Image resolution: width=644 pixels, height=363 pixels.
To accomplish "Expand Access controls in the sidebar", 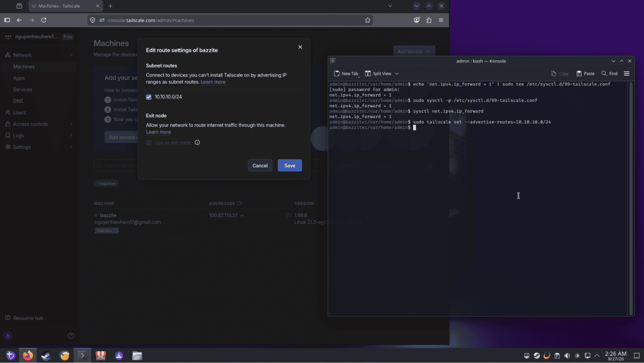I will [x=71, y=124].
